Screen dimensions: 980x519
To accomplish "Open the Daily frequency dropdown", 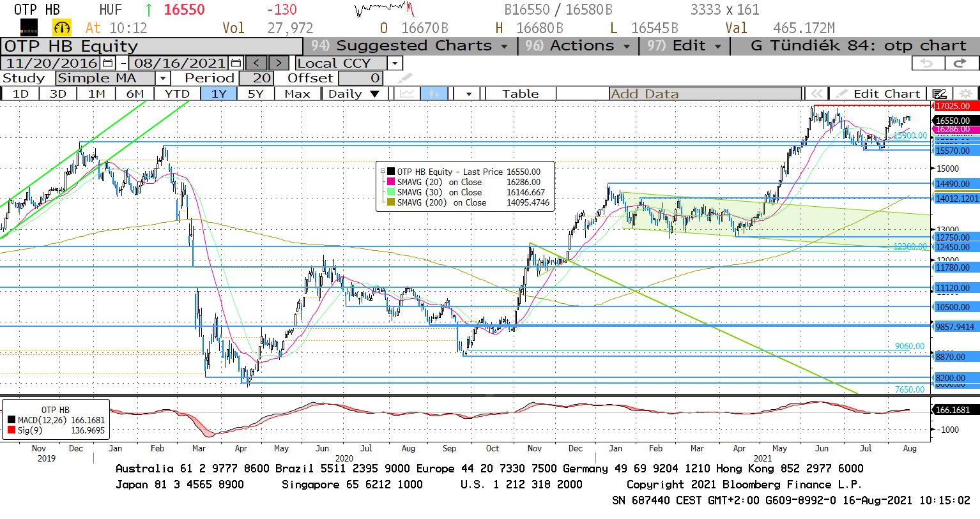I will pos(354,94).
